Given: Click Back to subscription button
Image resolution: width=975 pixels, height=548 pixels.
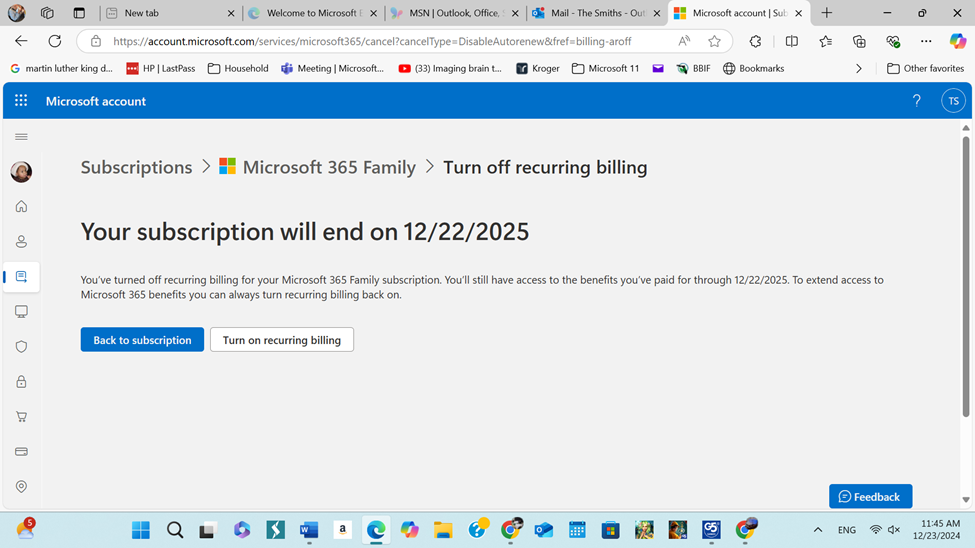Looking at the screenshot, I should tap(142, 340).
